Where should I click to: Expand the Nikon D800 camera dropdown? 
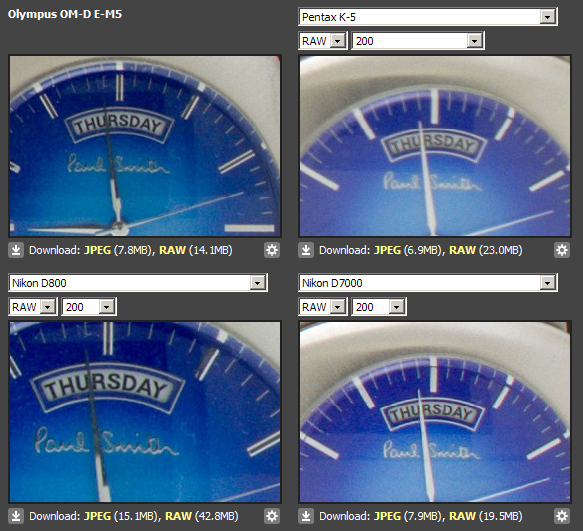138,283
